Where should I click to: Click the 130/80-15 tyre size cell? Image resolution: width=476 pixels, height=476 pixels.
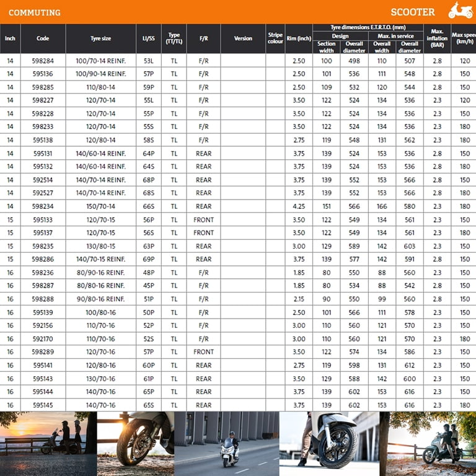100,246
